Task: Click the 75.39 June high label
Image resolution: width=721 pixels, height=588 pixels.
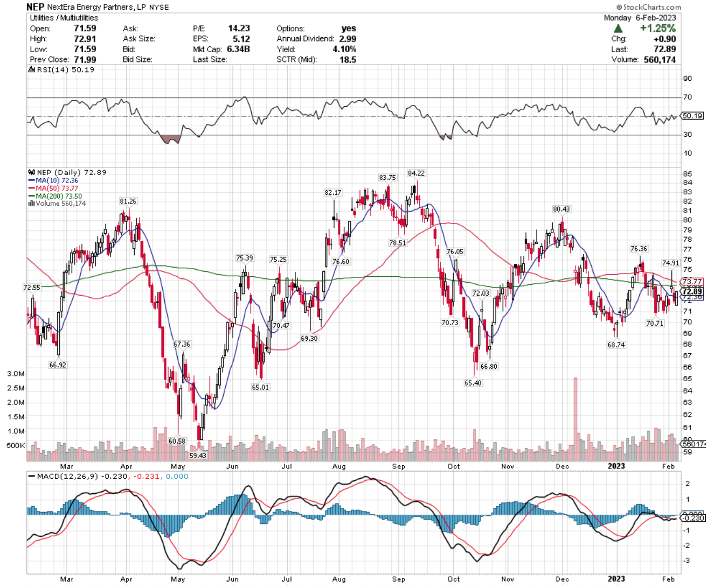Action: pyautogui.click(x=244, y=258)
